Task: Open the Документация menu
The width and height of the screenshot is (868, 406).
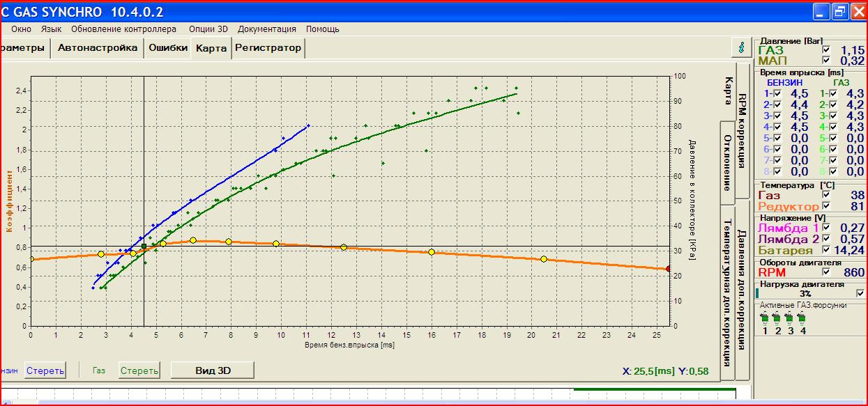Action: 267,29
